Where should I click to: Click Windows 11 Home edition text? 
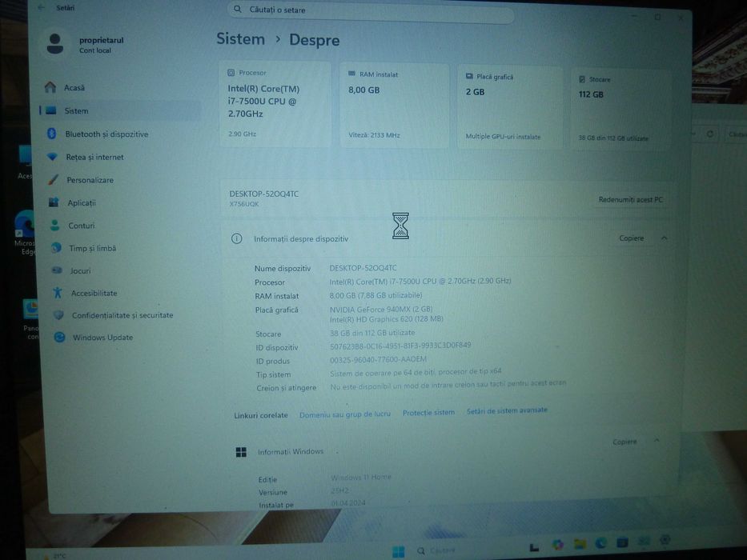pyautogui.click(x=361, y=477)
